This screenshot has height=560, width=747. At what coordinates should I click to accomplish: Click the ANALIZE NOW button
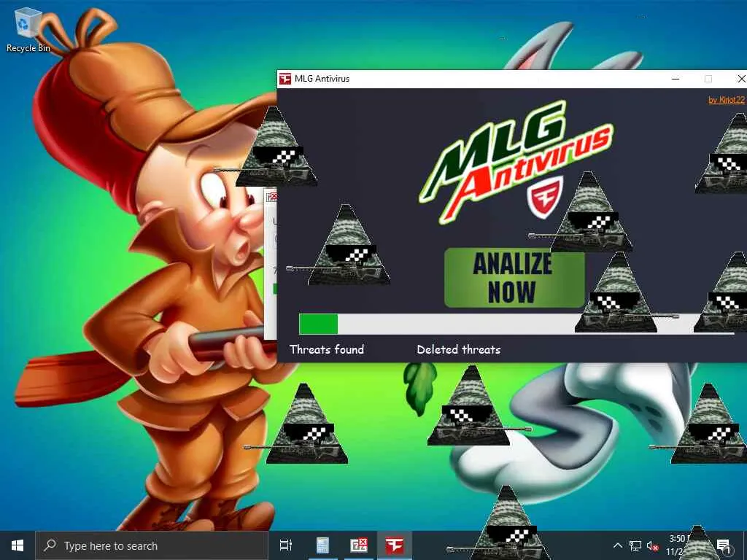click(514, 278)
